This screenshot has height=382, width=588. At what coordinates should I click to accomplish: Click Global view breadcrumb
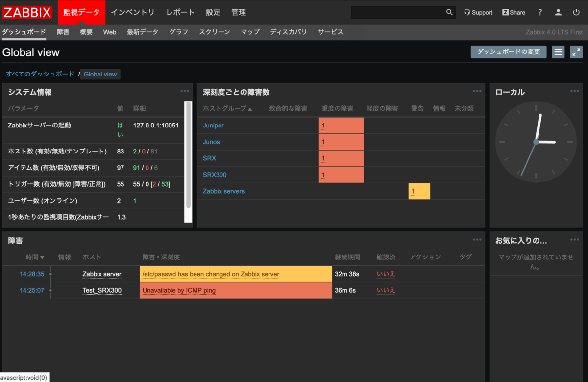pyautogui.click(x=100, y=74)
